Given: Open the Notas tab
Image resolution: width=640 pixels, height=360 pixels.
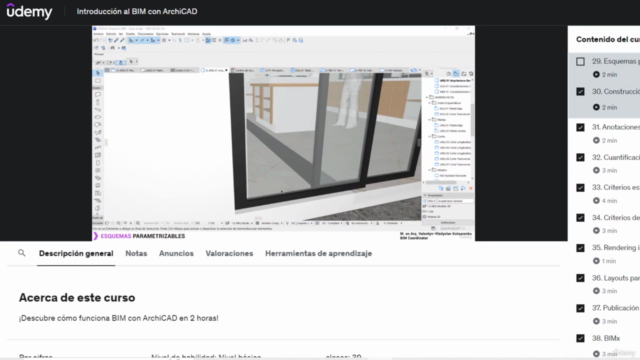Looking at the screenshot, I should pyautogui.click(x=136, y=253).
